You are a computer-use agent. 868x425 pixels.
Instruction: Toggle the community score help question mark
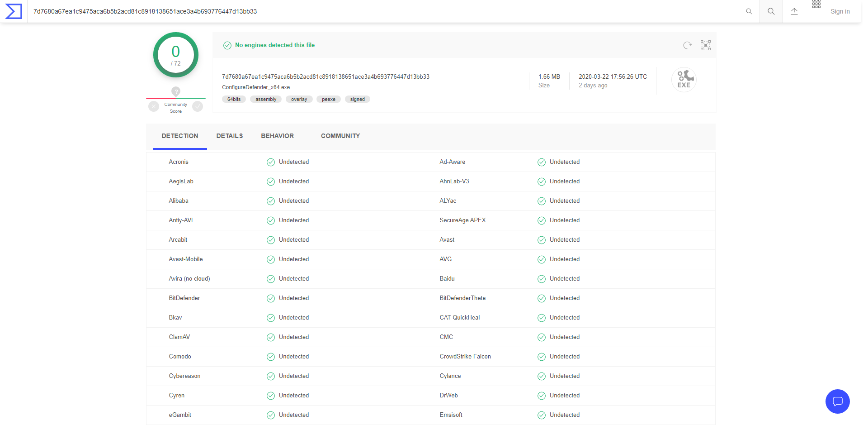point(175,91)
